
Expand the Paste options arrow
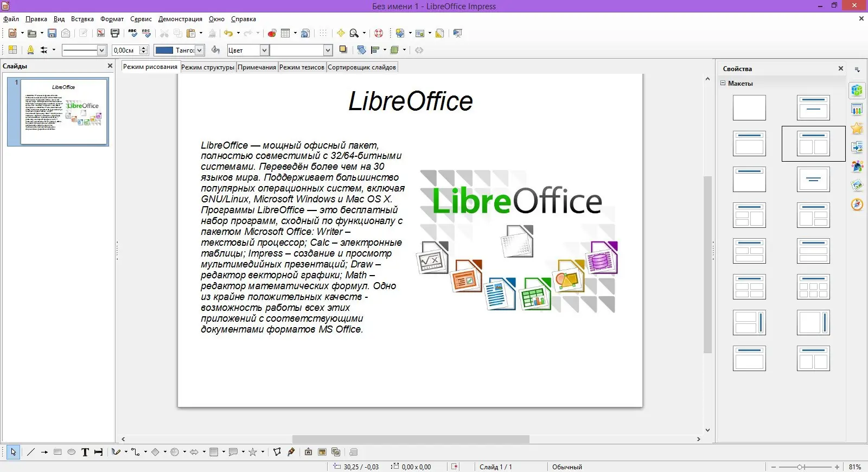point(201,33)
